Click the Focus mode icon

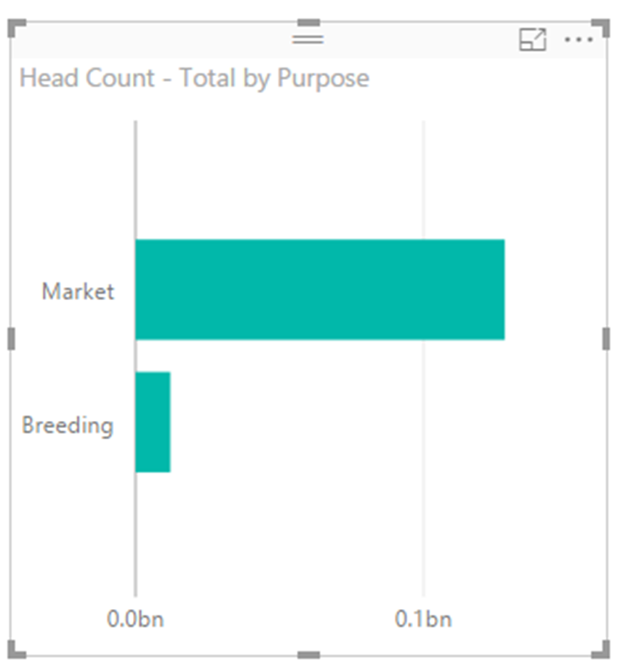[532, 39]
